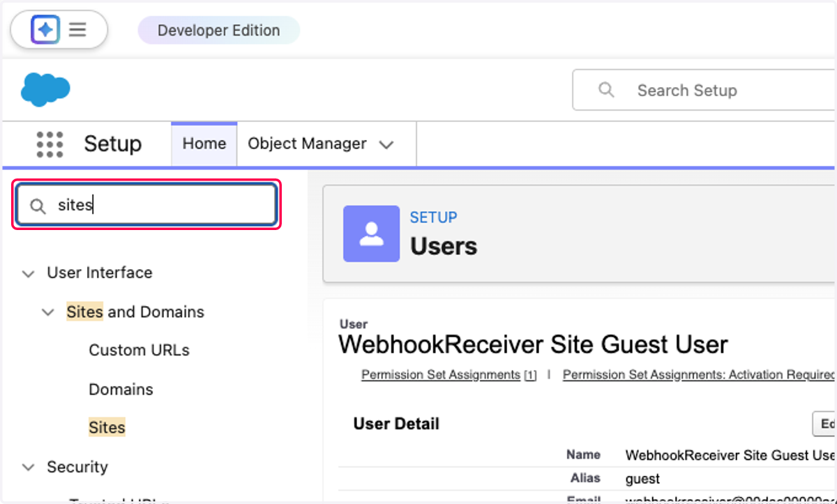This screenshot has height=504, width=837.
Task: Click the alias value guest
Action: [x=642, y=479]
